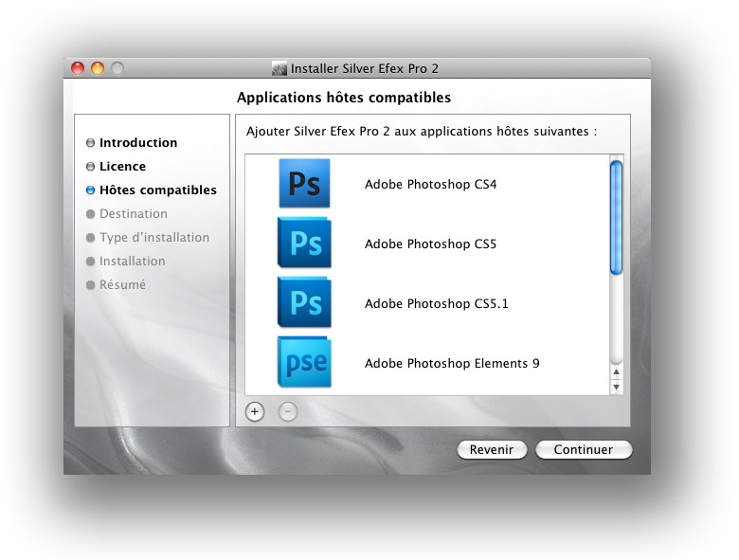
Task: Select the Photoshop Elements 9 pse icon
Action: click(x=304, y=362)
